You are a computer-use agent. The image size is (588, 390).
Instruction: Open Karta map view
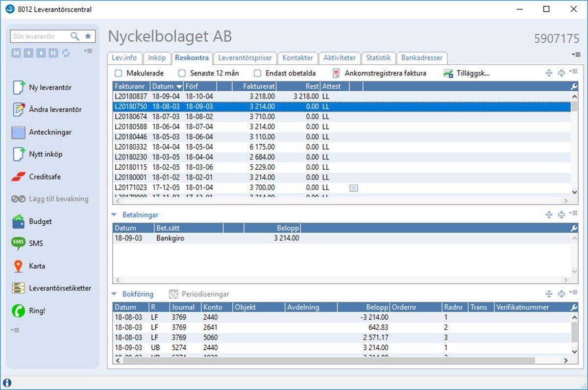(x=28, y=266)
